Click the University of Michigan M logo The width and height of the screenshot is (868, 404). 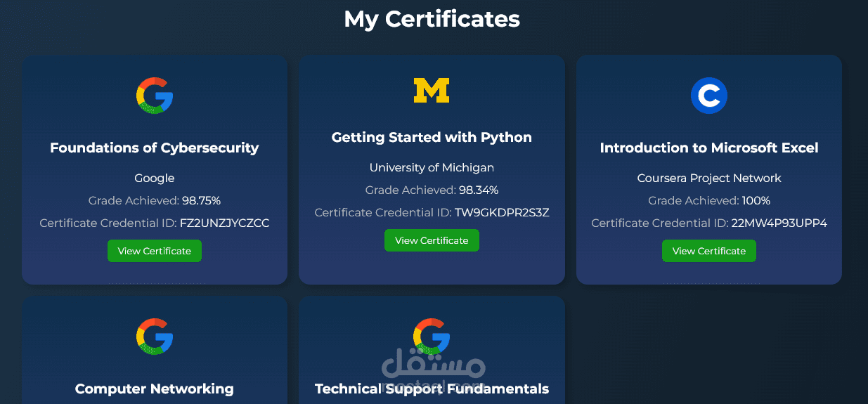[x=432, y=91]
